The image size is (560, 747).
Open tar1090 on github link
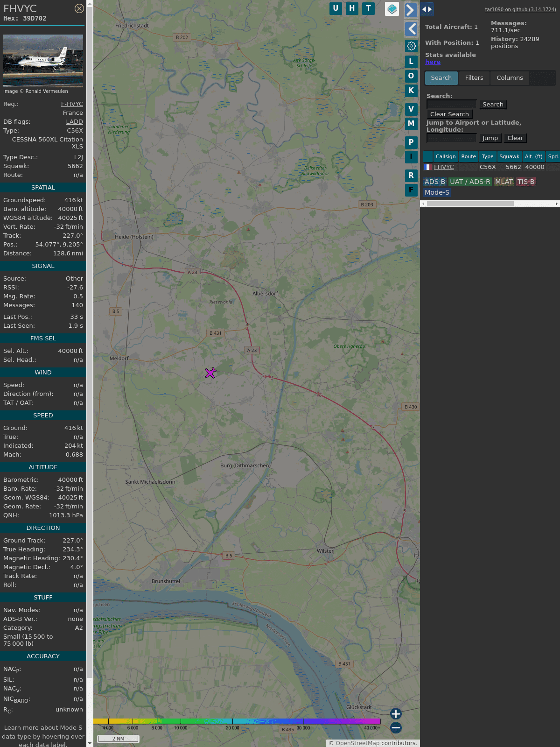(520, 9)
